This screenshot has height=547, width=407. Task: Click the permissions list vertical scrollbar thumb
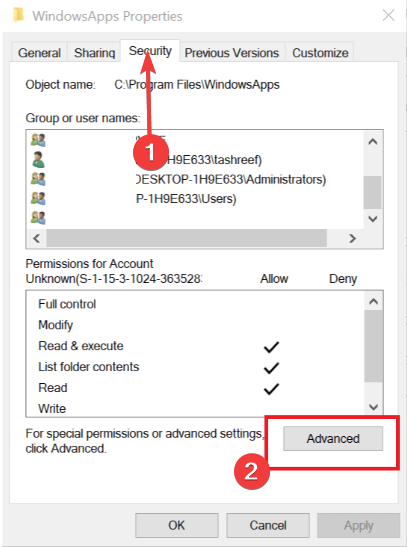pyautogui.click(x=373, y=346)
